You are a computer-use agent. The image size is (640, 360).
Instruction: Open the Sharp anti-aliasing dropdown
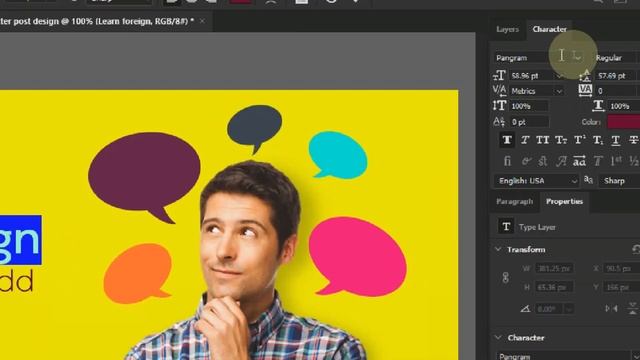pyautogui.click(x=619, y=180)
